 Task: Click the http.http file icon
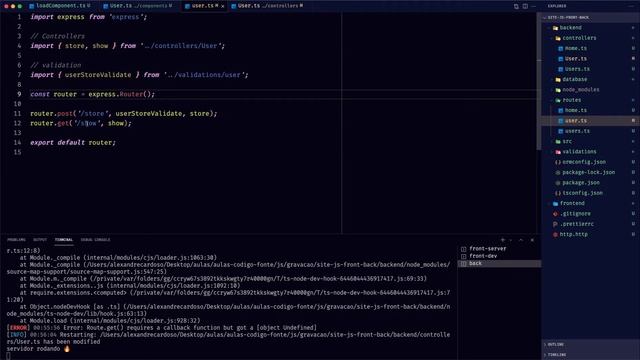click(555, 235)
